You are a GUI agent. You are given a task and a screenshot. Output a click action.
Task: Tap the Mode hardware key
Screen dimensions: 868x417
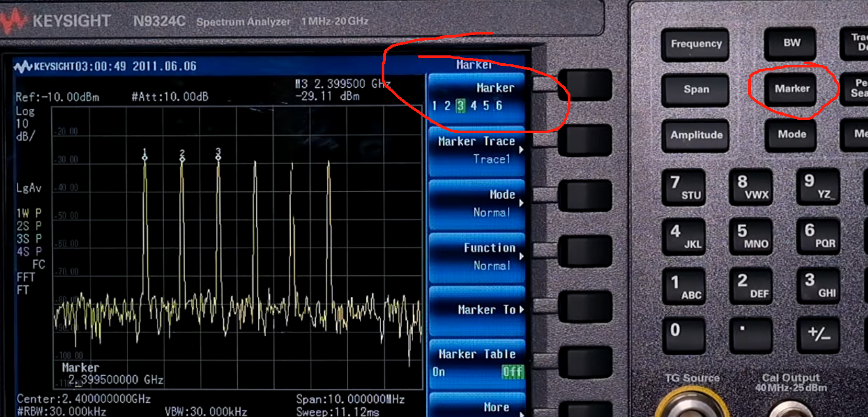coord(791,134)
